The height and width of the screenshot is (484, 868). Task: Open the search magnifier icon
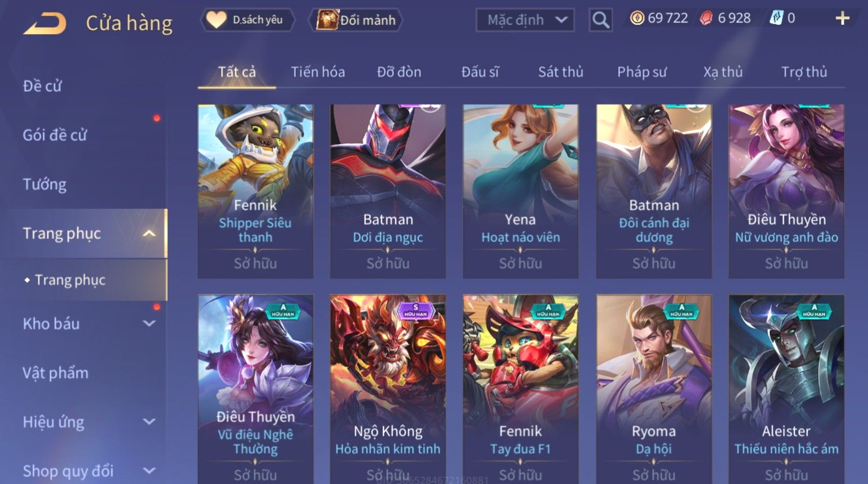coord(600,20)
